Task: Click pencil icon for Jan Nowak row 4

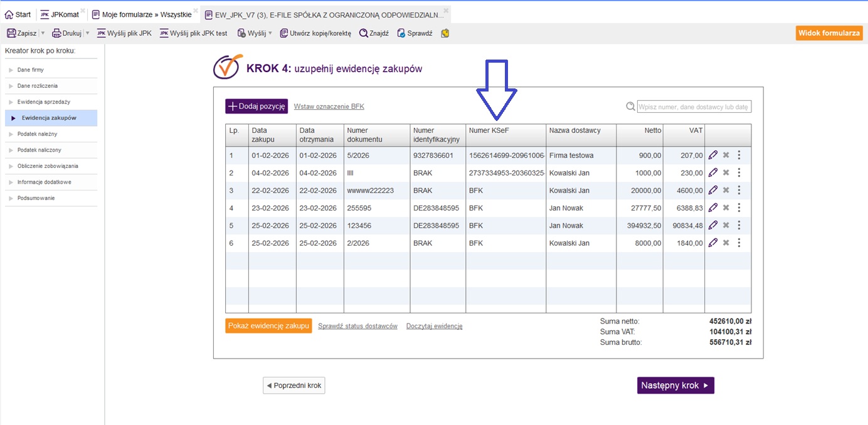Action: pos(712,208)
